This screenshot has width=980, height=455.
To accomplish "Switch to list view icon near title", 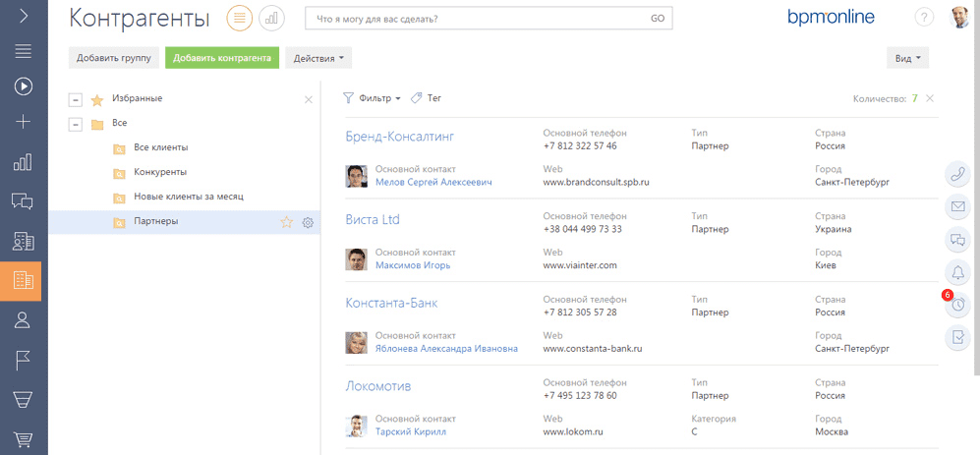I will click(x=240, y=19).
